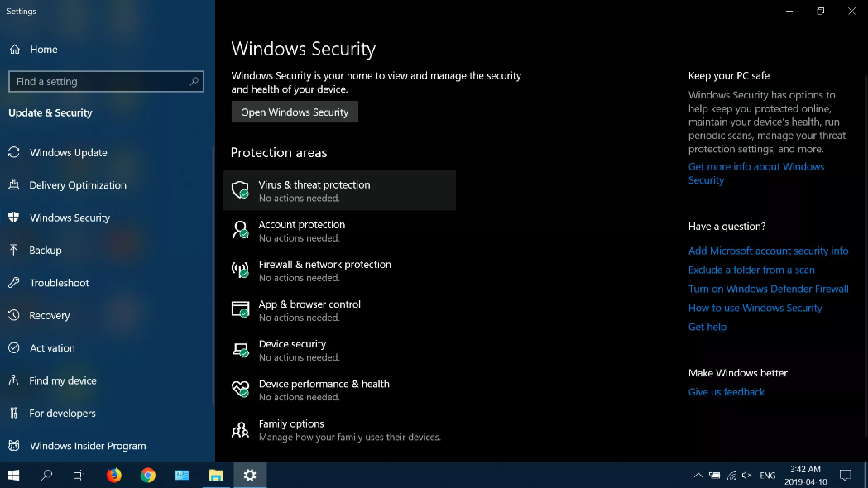Click the muted volume tray icon

point(747,476)
